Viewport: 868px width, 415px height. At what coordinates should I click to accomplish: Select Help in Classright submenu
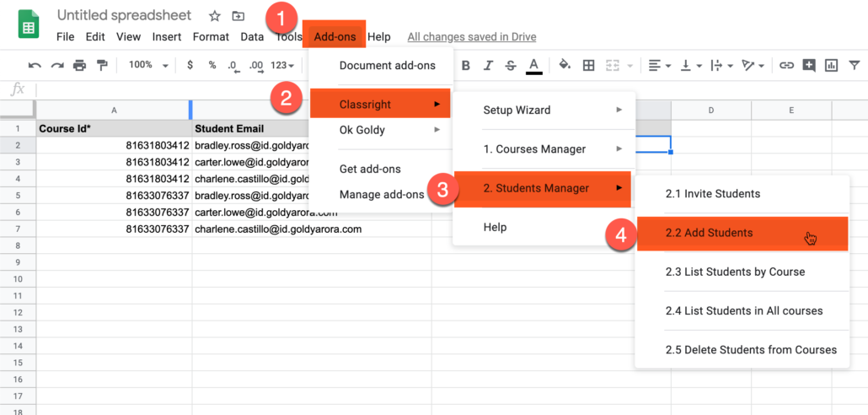(544, 227)
